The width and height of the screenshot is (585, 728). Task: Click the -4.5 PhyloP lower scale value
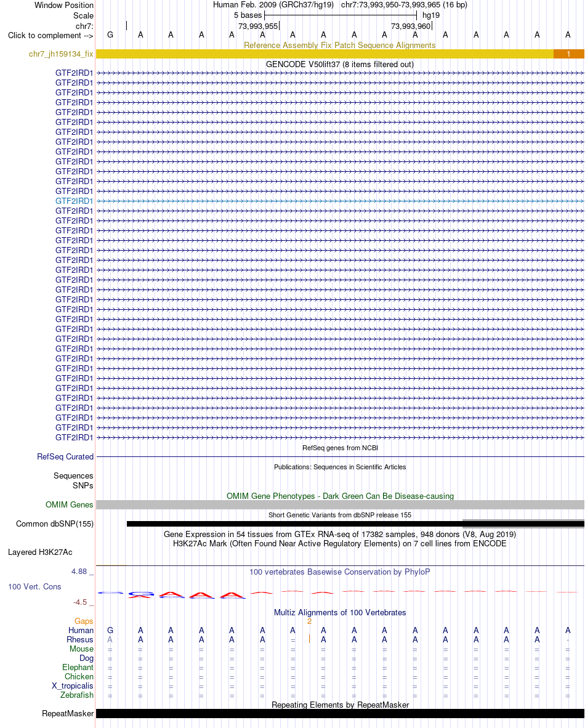click(x=80, y=602)
